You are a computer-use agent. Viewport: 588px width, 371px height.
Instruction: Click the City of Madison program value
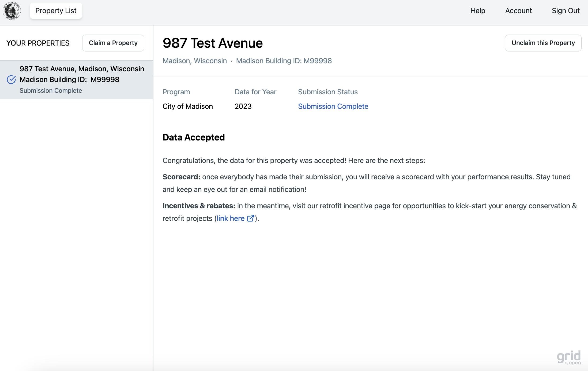[x=188, y=106]
